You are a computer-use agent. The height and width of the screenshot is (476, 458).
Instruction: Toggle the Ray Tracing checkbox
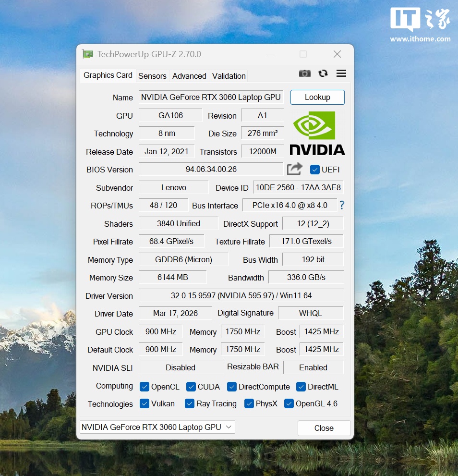(190, 404)
